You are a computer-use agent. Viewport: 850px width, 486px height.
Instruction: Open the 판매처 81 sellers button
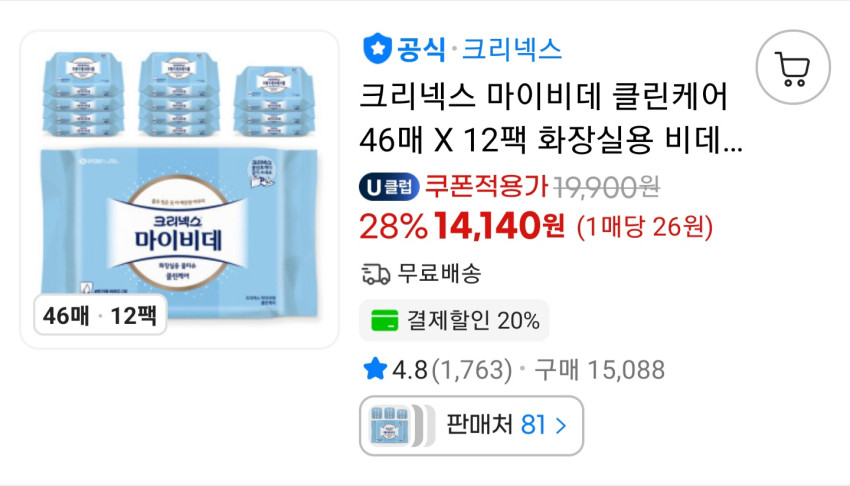point(471,425)
